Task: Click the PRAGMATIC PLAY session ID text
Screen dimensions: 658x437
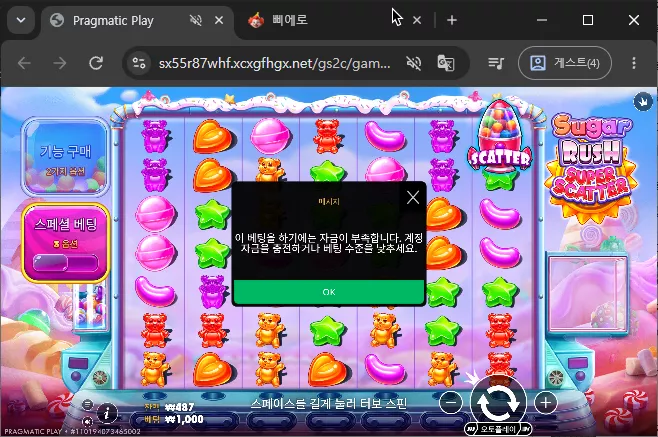Action: click(x=72, y=431)
